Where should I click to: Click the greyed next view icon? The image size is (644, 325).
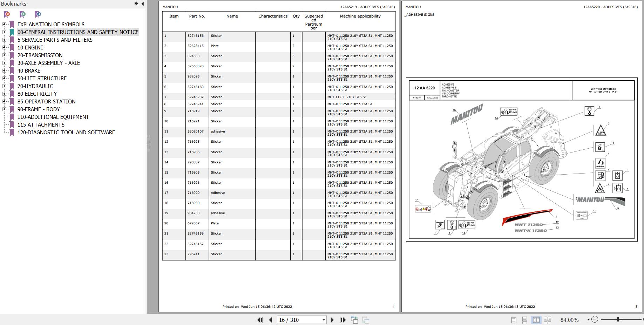366,320
